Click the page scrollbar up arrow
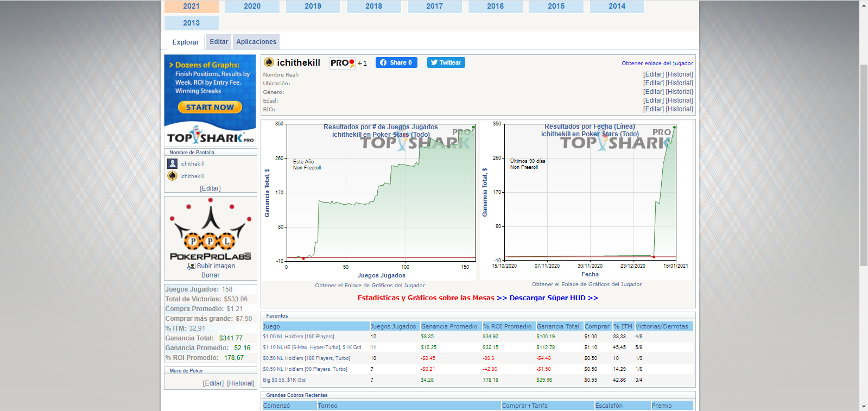Viewport: 868px width, 411px height. coord(864,4)
